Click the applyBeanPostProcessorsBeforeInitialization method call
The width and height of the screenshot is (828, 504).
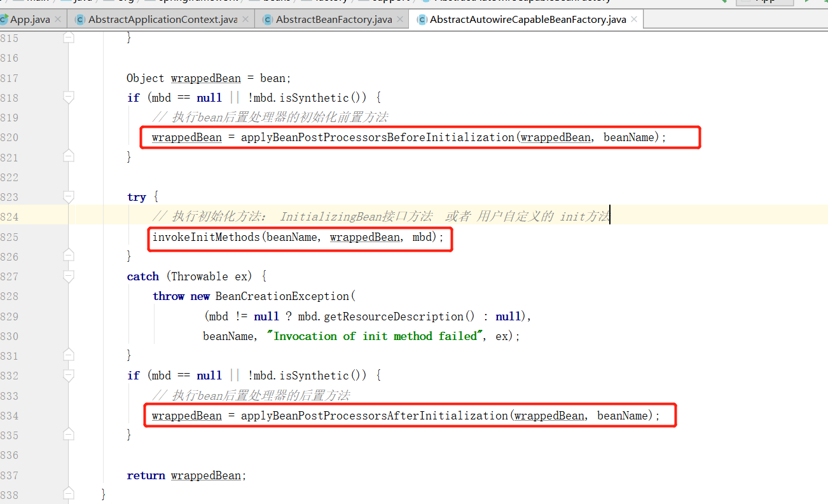click(378, 137)
